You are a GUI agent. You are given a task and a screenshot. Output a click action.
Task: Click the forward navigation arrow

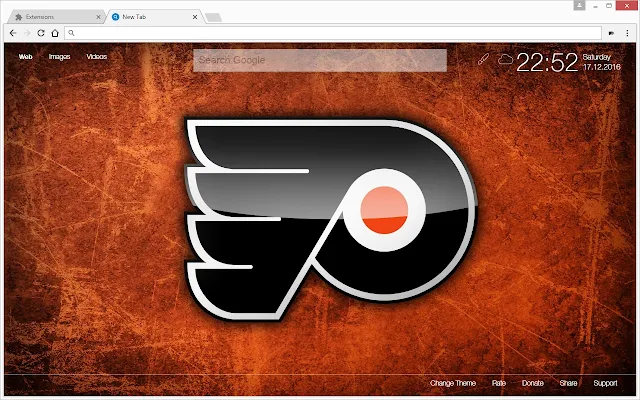tap(27, 33)
